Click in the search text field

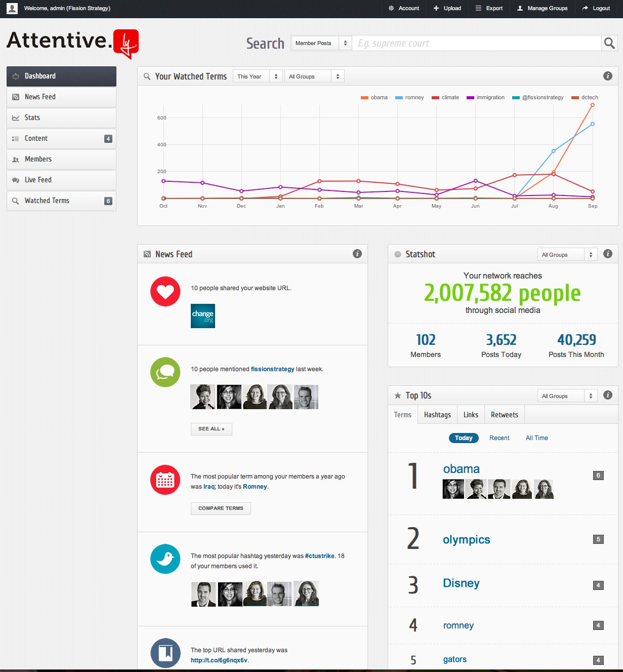click(477, 43)
